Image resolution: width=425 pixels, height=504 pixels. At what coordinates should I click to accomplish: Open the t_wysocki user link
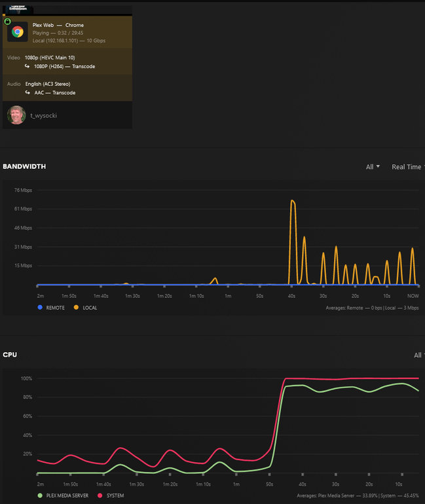[x=43, y=115]
